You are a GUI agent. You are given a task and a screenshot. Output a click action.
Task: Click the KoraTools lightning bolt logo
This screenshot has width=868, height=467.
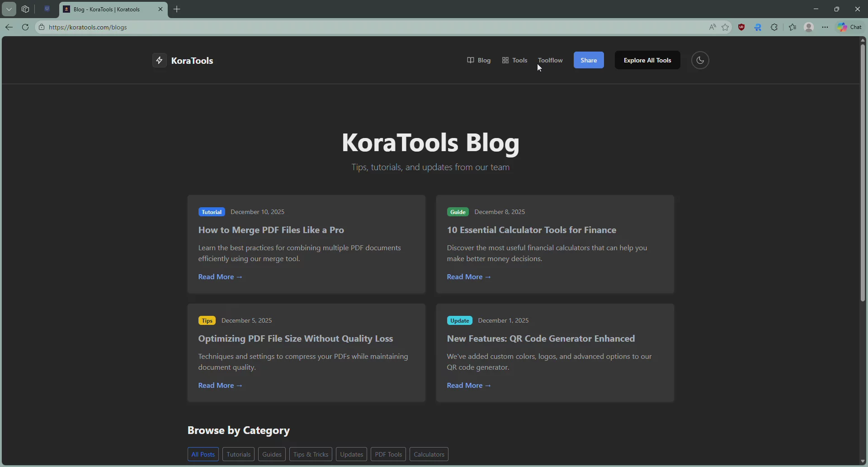159,60
